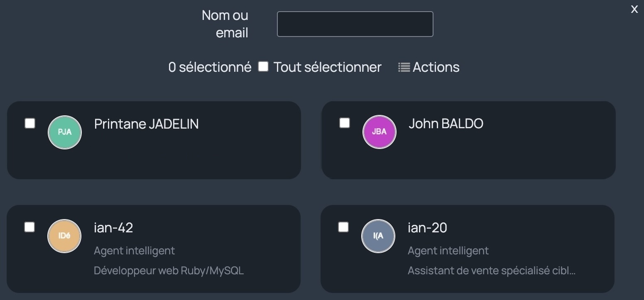The height and width of the screenshot is (300, 644).
Task: Close the dialog with the X
Action: point(634,9)
